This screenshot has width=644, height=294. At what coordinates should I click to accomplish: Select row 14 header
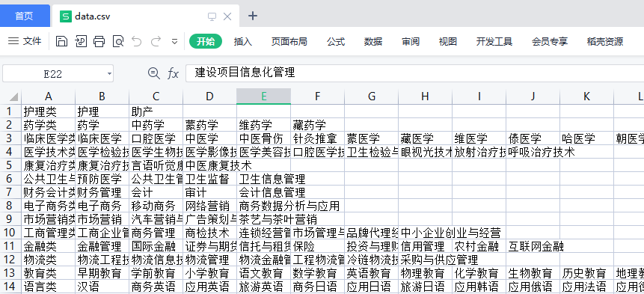coord(10,287)
